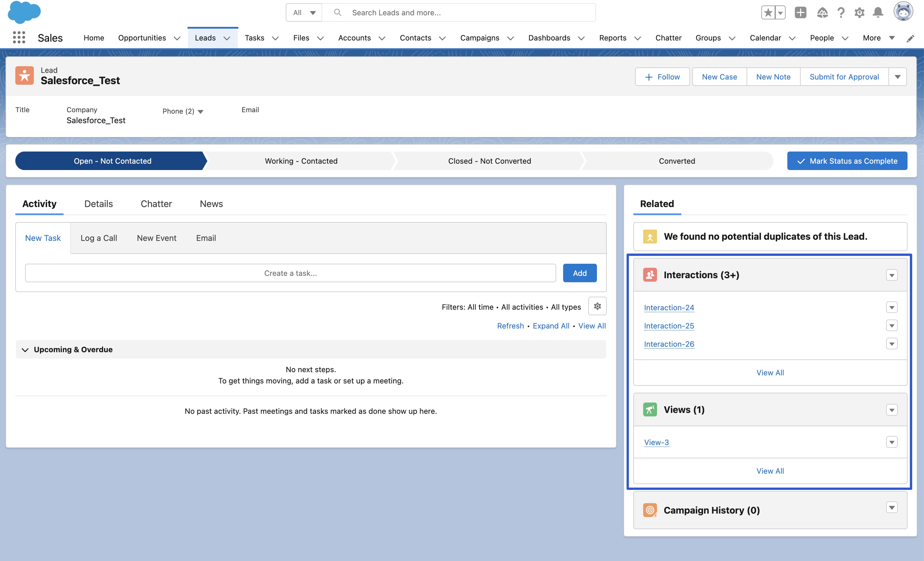Screen dimensions: 924x561
Task: Open the Opportunities tab
Action: 142,38
